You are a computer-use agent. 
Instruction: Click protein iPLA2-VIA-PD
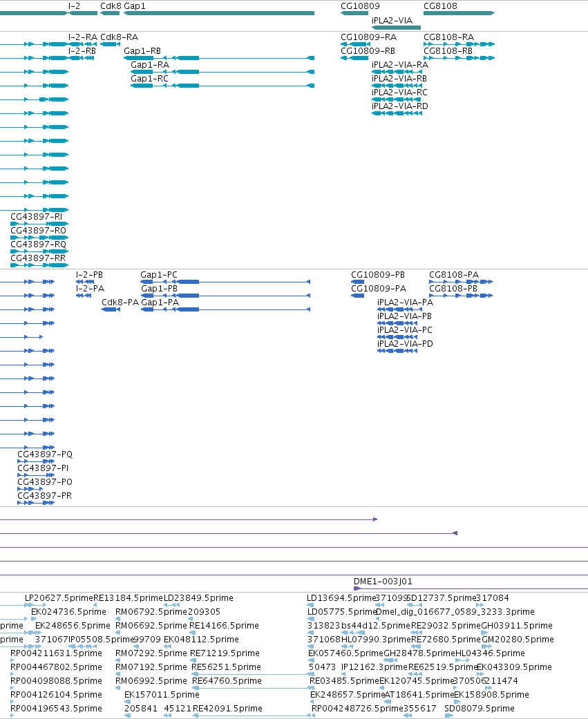click(397, 351)
